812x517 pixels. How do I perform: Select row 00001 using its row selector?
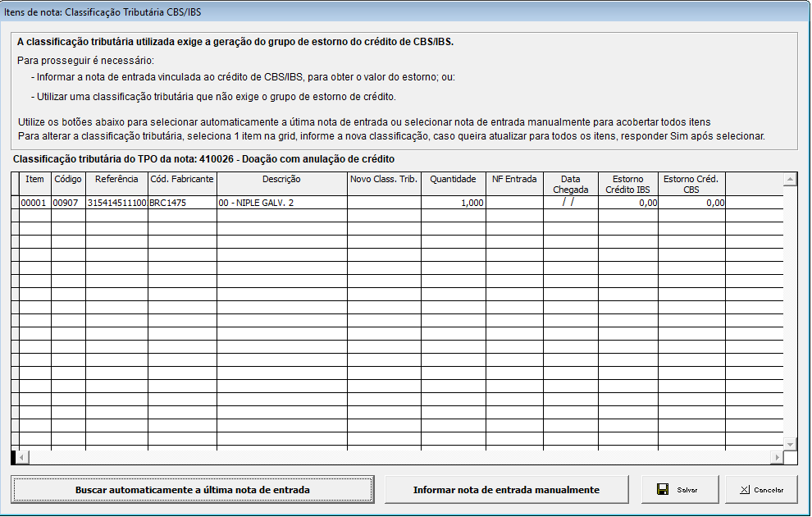pyautogui.click(x=15, y=203)
